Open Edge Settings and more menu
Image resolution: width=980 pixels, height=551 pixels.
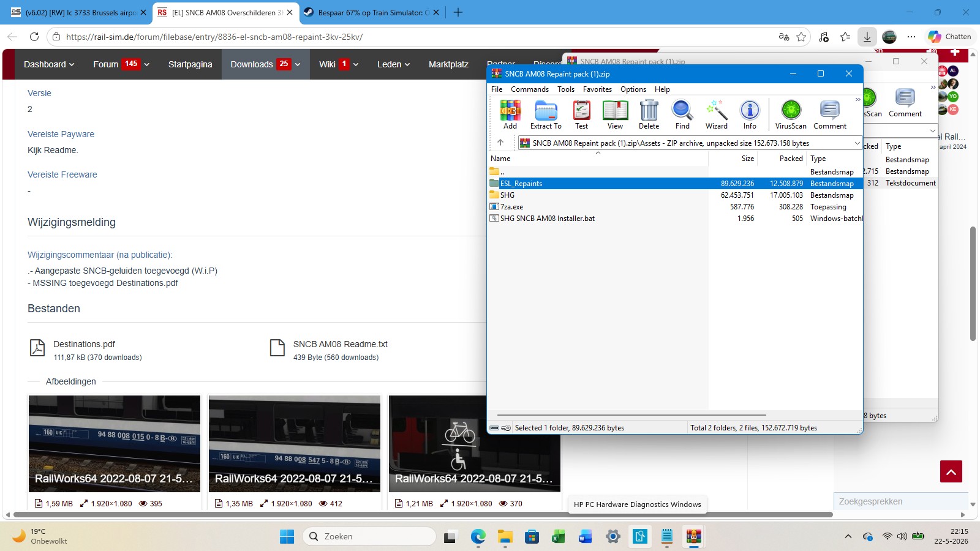[x=911, y=37]
